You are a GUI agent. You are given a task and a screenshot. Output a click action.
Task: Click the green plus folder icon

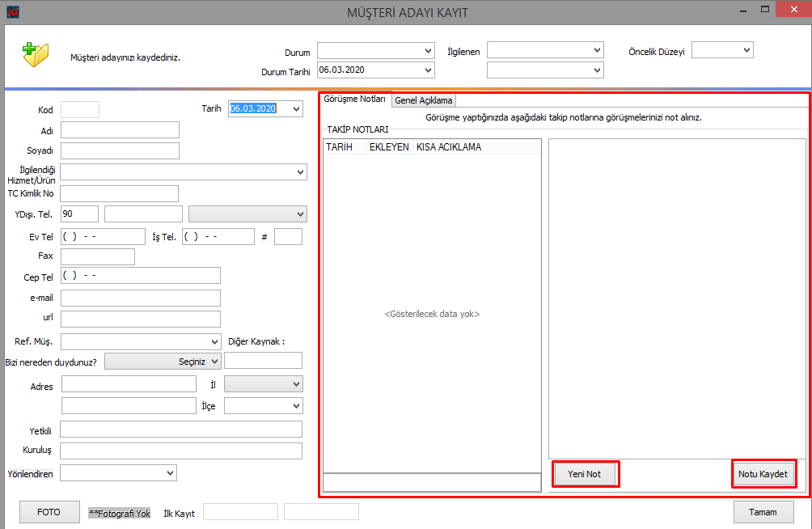pyautogui.click(x=35, y=53)
